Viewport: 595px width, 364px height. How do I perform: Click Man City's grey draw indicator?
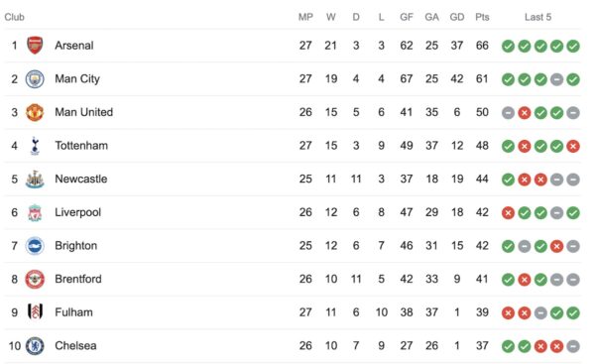coord(556,79)
